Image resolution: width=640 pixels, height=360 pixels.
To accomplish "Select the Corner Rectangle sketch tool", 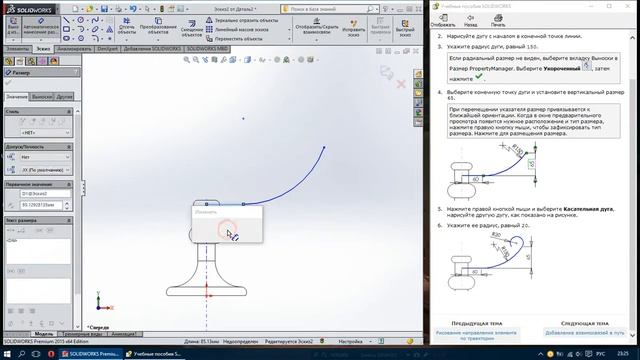I will pos(67,29).
